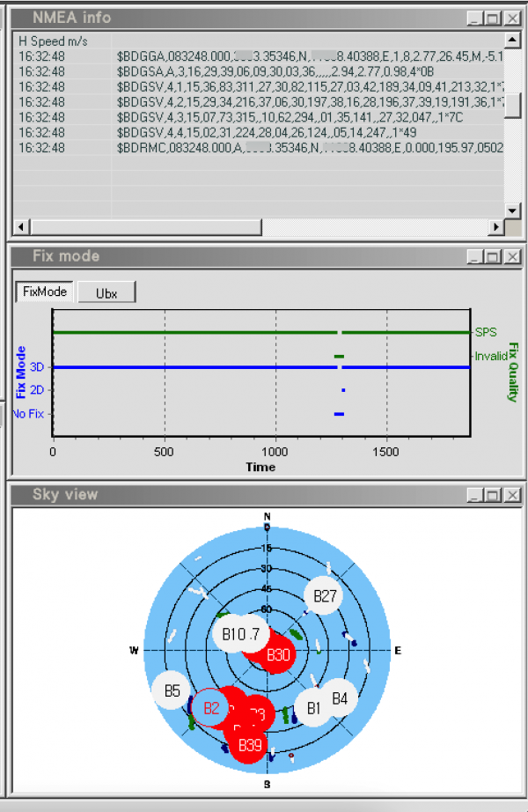528x812 pixels.
Task: Click satellite B5 in Sky view
Action: (x=172, y=690)
